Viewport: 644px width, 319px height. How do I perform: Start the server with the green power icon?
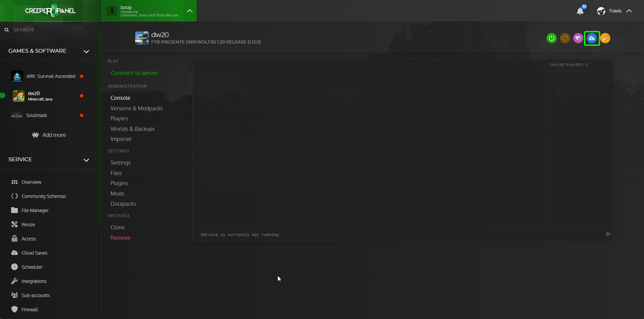pos(552,38)
